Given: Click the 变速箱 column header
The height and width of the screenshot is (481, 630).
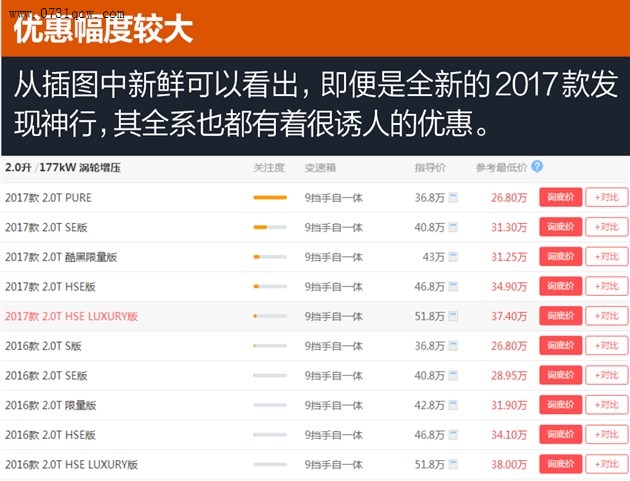Looking at the screenshot, I should [320, 168].
